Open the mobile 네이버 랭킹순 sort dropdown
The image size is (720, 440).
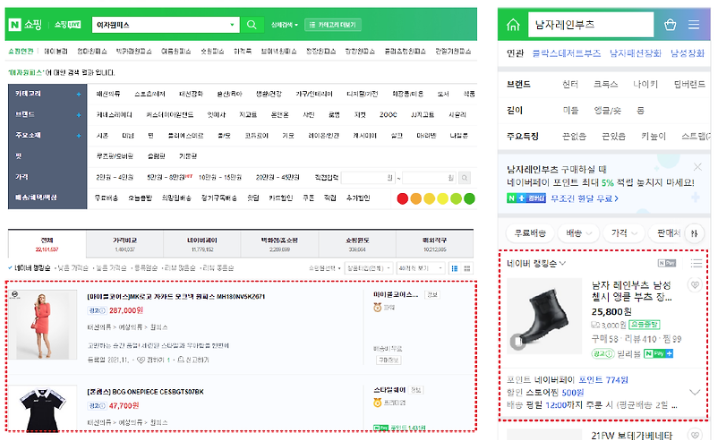point(536,264)
